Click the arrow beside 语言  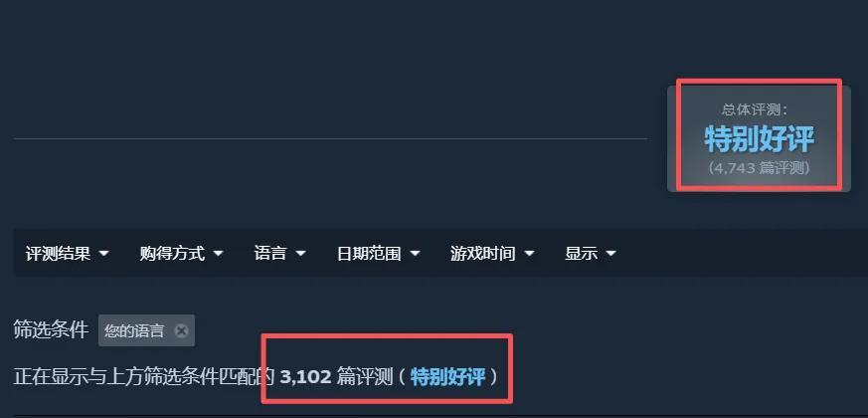pos(300,254)
